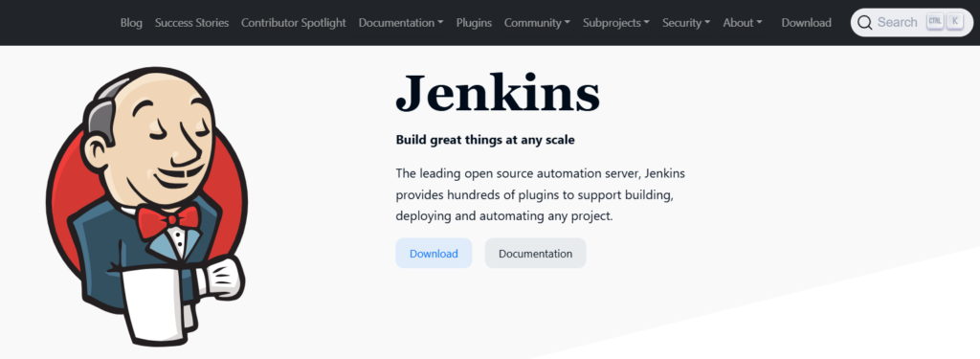Image resolution: width=980 pixels, height=359 pixels.
Task: Expand the Community dropdown menu
Action: 537,23
